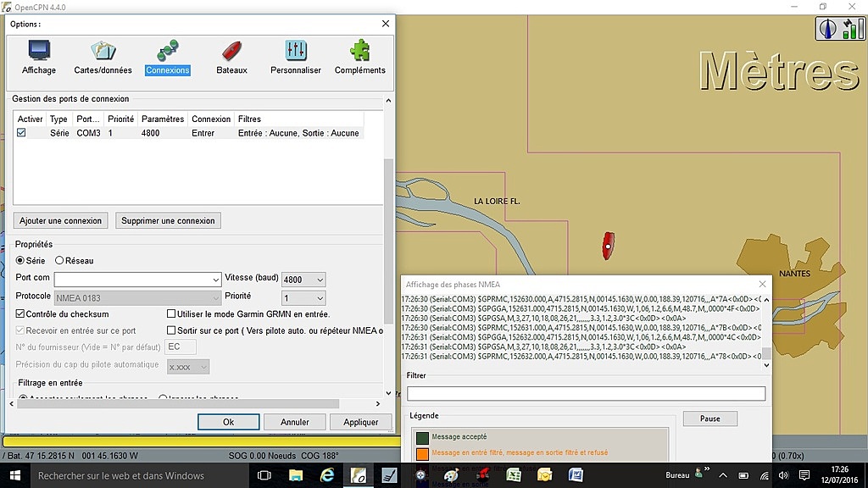Screen dimensions: 868x488
Task: Close the Options dialog with X
Action: (386, 24)
